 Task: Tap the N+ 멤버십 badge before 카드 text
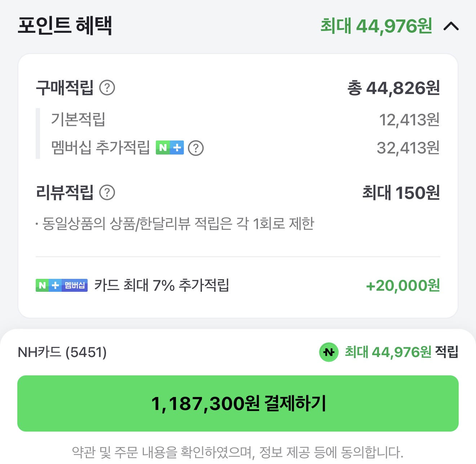tap(62, 285)
